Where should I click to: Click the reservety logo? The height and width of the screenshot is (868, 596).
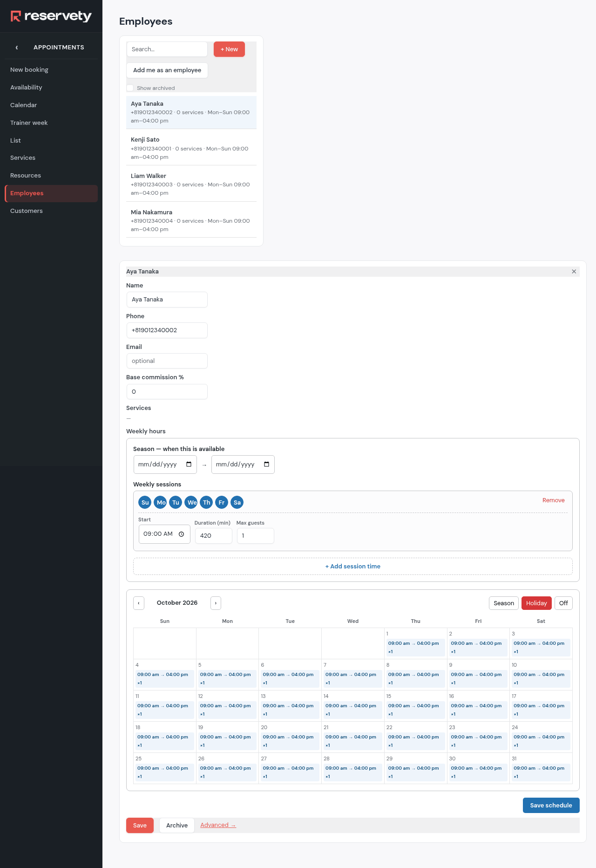coord(51,16)
